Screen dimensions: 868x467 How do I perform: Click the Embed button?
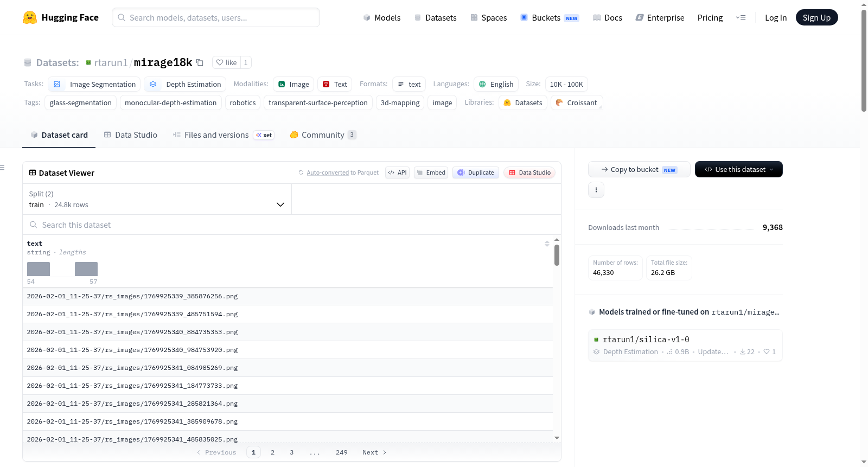431,172
